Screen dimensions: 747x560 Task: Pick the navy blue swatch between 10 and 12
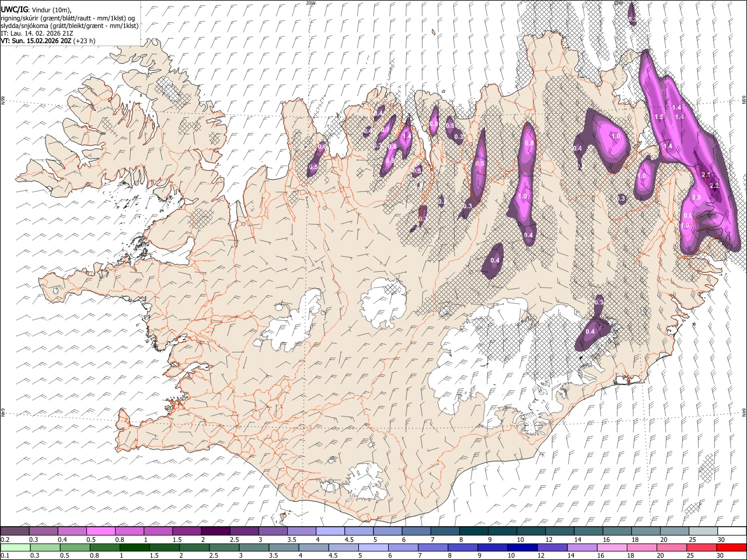point(522,547)
